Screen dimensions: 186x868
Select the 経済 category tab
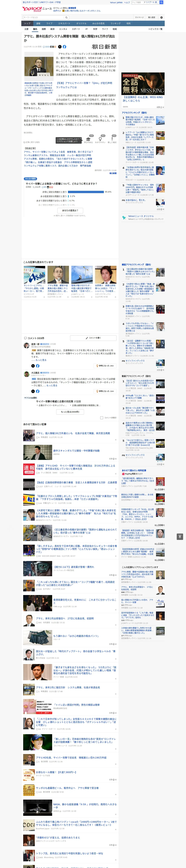[x=52, y=29]
